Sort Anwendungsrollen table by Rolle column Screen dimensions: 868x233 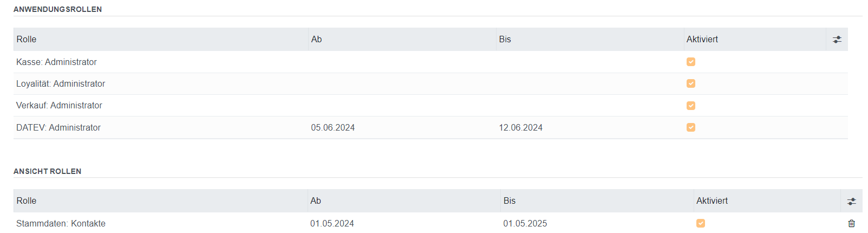27,40
